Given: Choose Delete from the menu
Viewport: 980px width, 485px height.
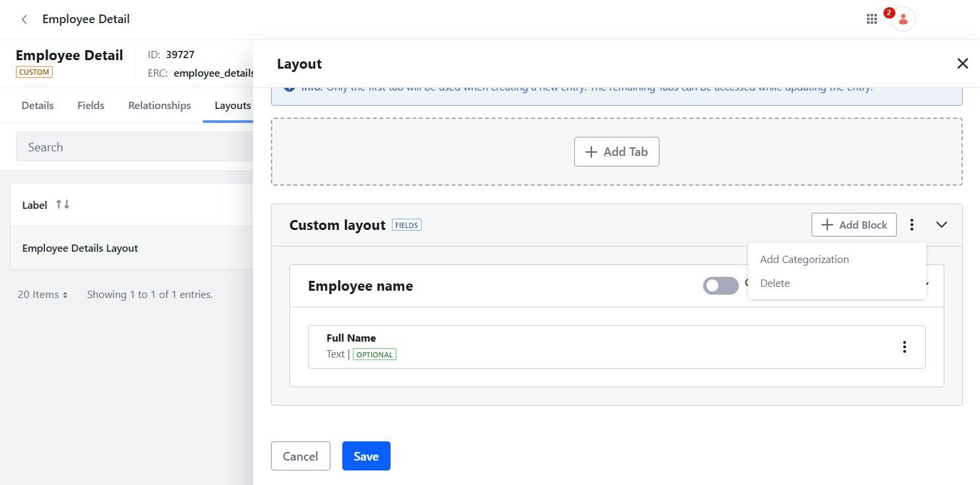Looking at the screenshot, I should click(774, 283).
